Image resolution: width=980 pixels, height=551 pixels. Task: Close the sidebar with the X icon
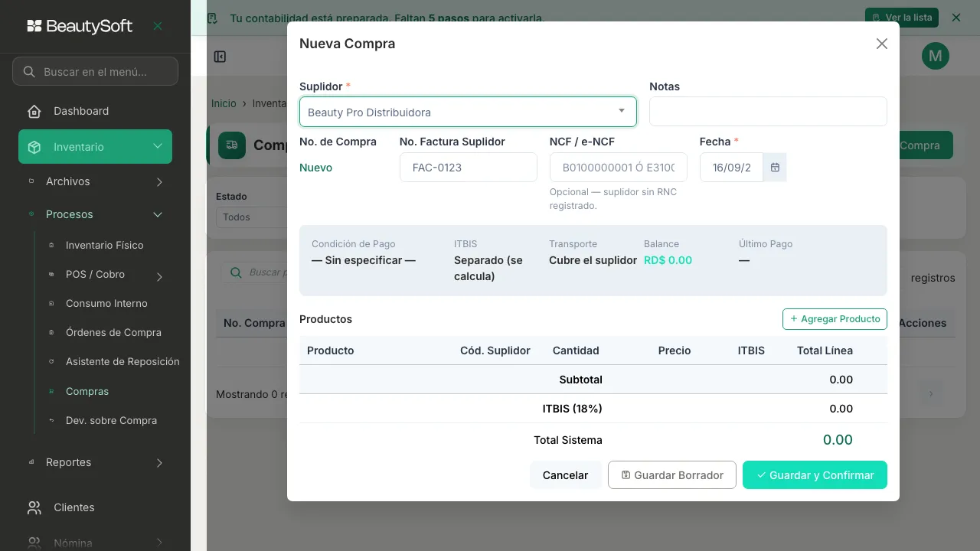(158, 26)
